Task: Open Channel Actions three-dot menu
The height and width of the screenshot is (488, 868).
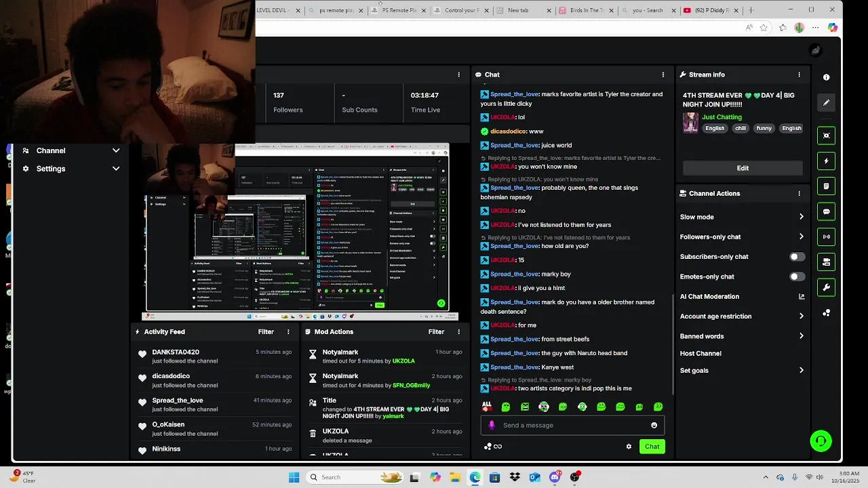Action: (x=799, y=193)
